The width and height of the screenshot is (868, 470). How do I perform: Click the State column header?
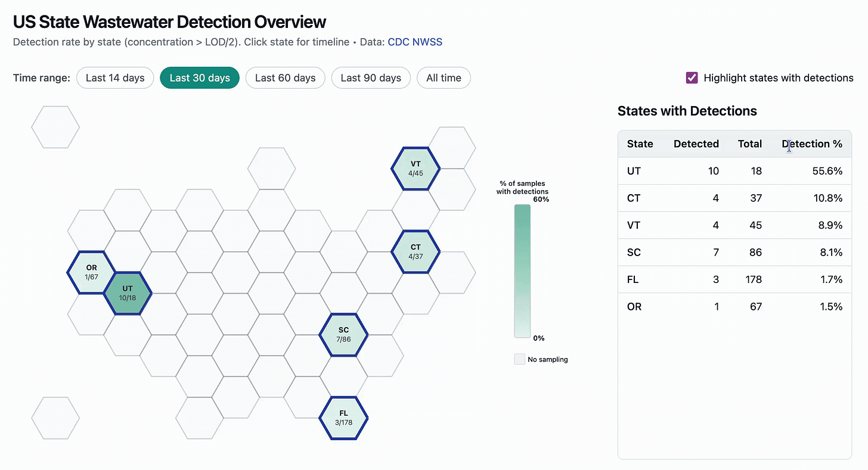[x=640, y=144]
